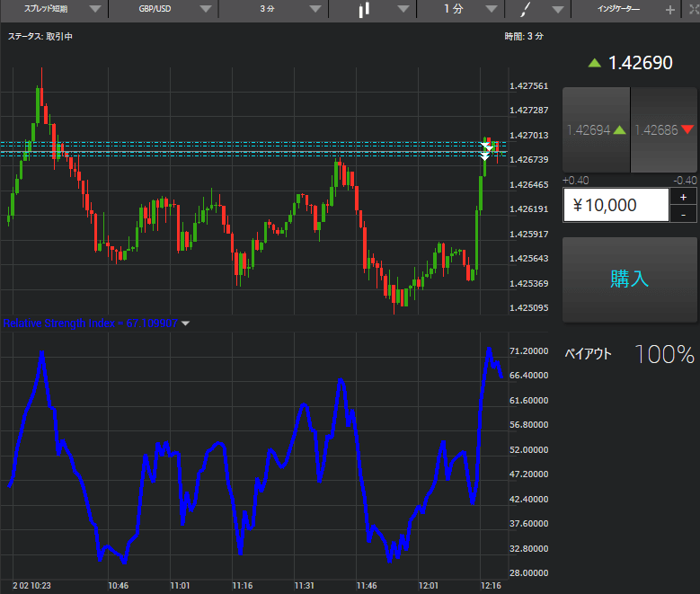
Task: Click the 購入 purchase button
Action: pyautogui.click(x=630, y=279)
